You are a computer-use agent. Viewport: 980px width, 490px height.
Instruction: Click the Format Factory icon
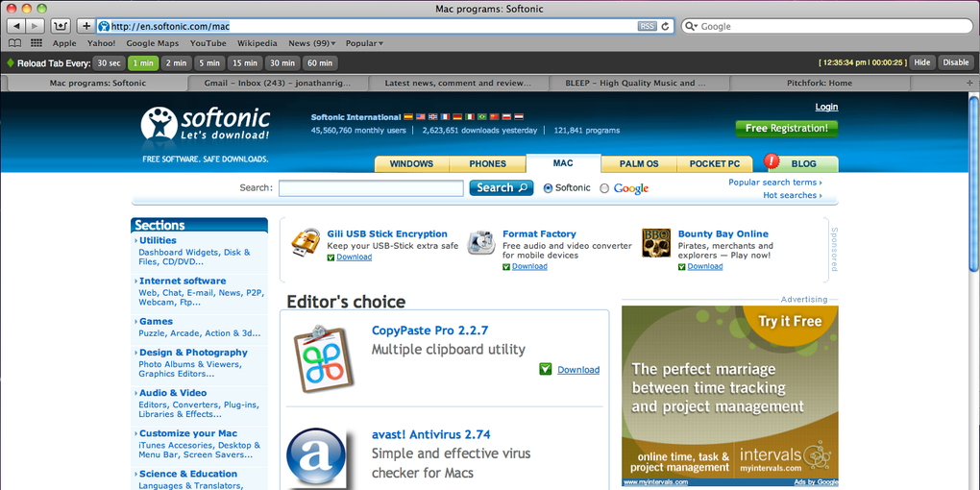[x=482, y=243]
